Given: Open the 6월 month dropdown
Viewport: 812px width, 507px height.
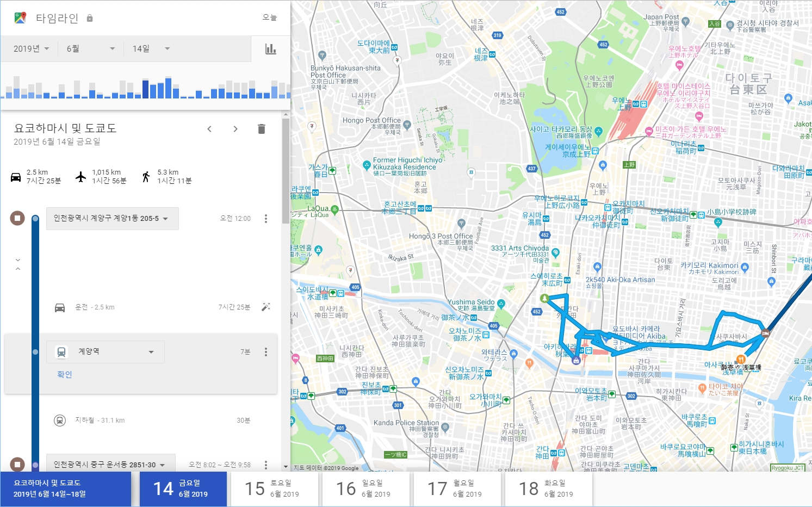Looking at the screenshot, I should click(91, 49).
